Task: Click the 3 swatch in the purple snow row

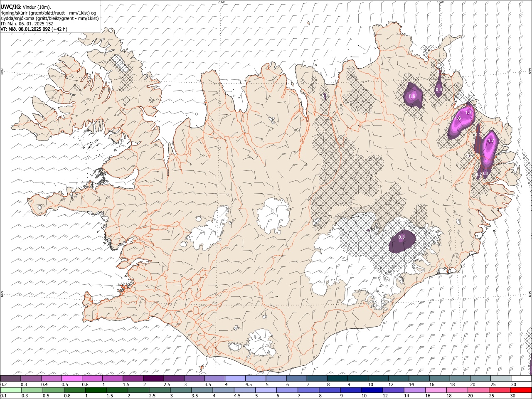Action: tap(194, 378)
